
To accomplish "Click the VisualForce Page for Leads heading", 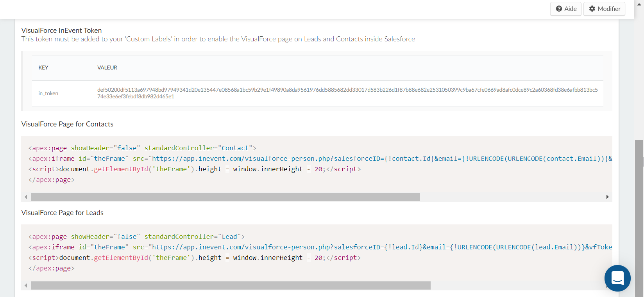I will [x=63, y=213].
